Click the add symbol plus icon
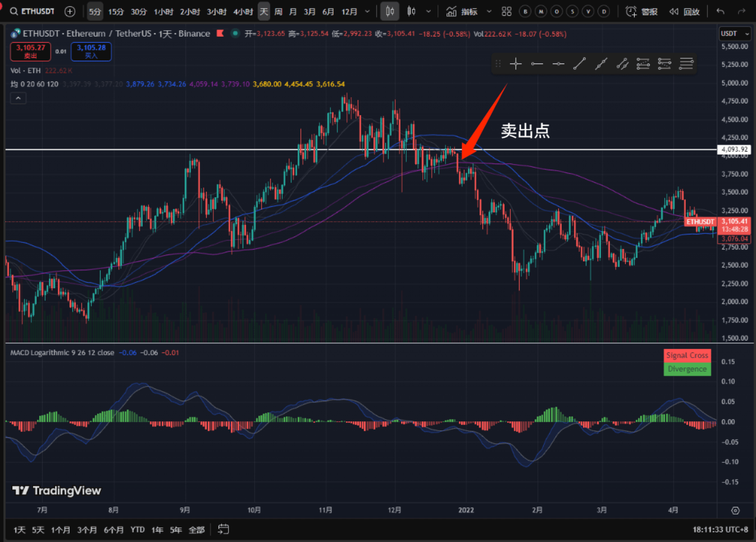Viewport: 756px width, 542px height. pyautogui.click(x=70, y=11)
